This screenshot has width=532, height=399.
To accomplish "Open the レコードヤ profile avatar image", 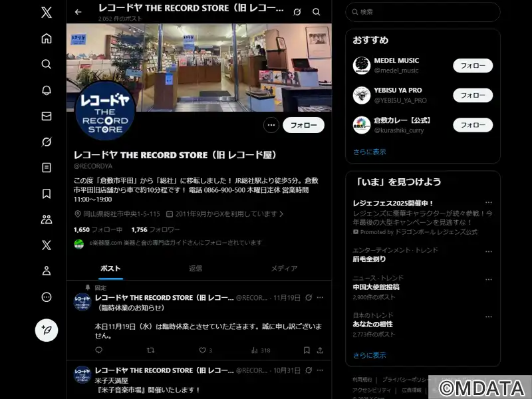I will (x=105, y=110).
